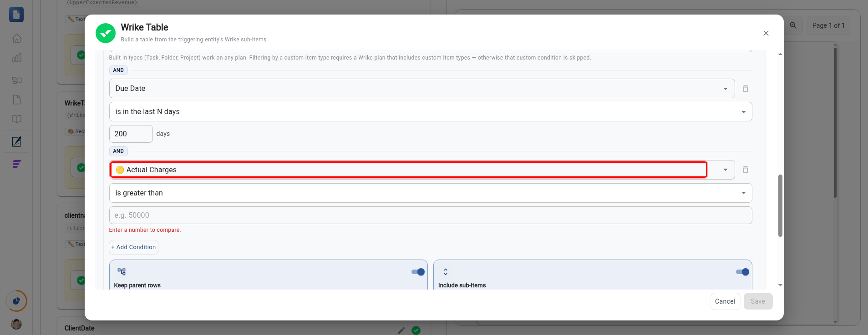This screenshot has width=868, height=335.
Task: Open the bar chart analytics icon
Action: (x=17, y=58)
